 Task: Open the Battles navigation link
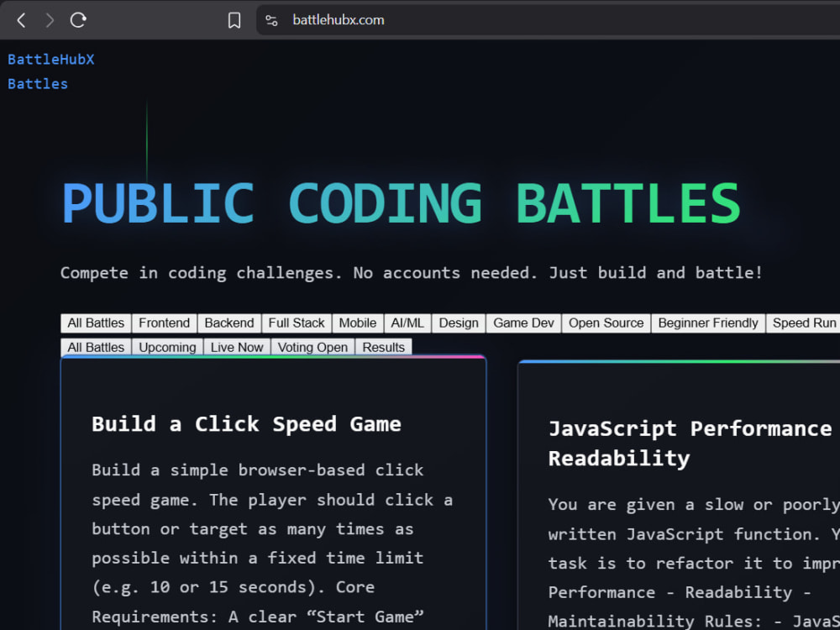38,84
